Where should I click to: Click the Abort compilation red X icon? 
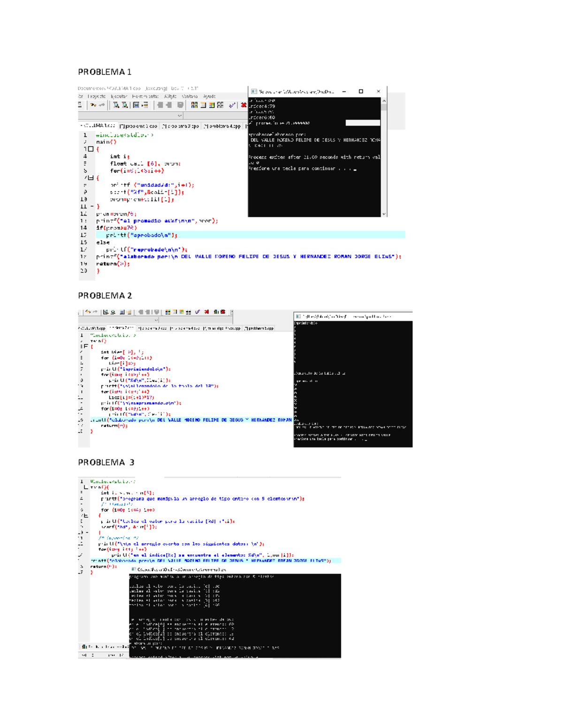[243, 105]
